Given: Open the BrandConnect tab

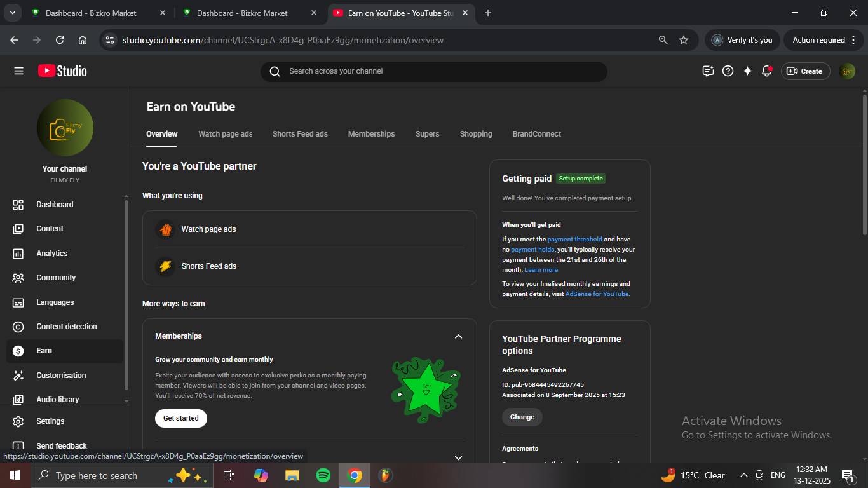Looking at the screenshot, I should (536, 134).
